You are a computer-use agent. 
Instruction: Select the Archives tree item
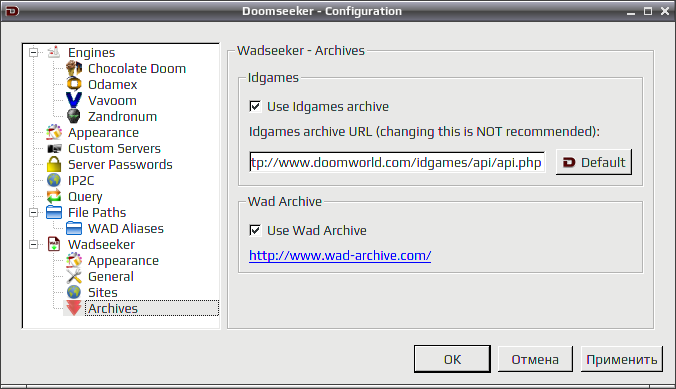point(113,308)
